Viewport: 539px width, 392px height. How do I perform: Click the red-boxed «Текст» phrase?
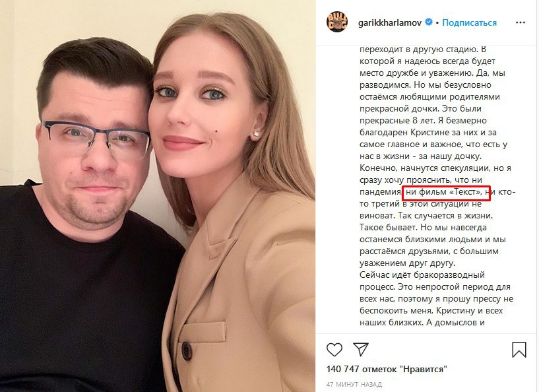pyautogui.click(x=446, y=193)
